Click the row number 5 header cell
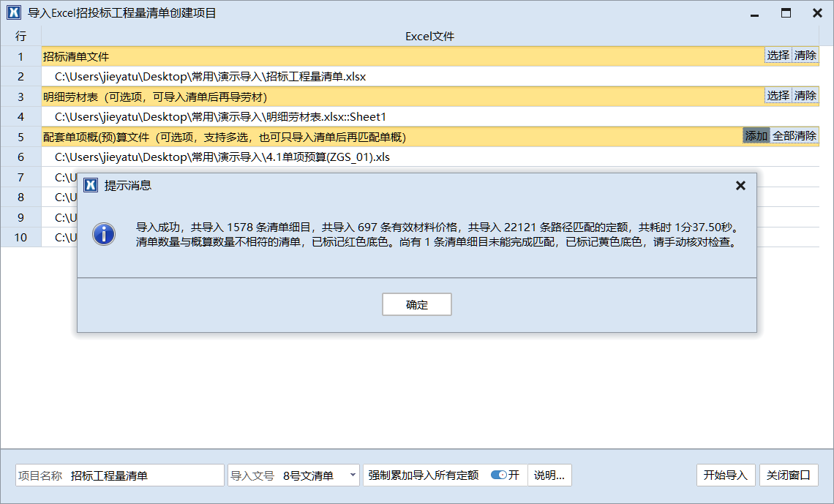Screen dimensions: 834x504 tap(20, 136)
